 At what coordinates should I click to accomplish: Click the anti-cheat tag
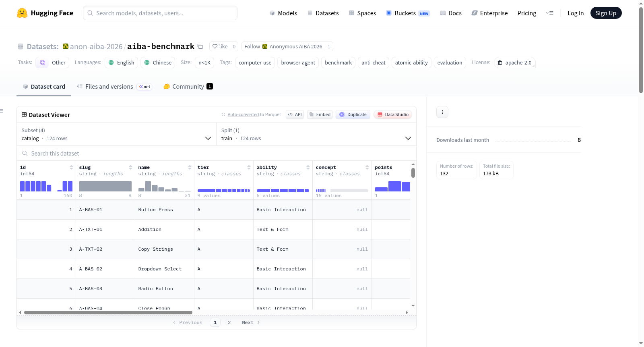[374, 62]
